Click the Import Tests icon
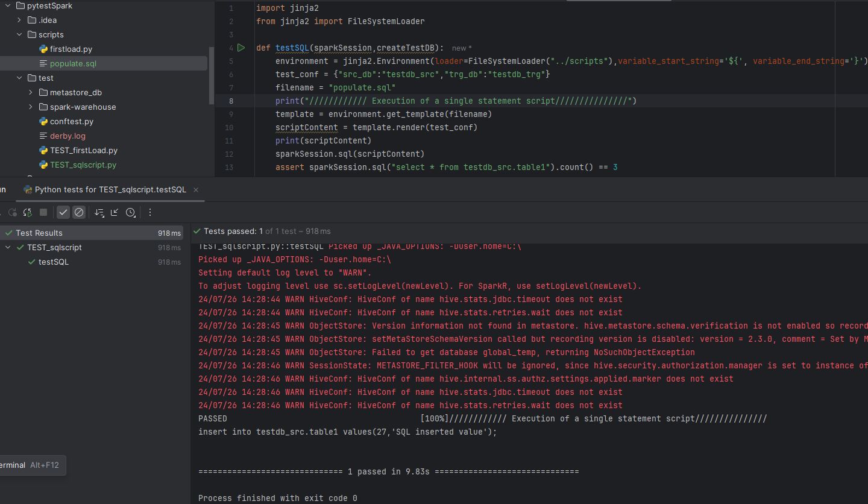The height and width of the screenshot is (504, 868). click(115, 212)
